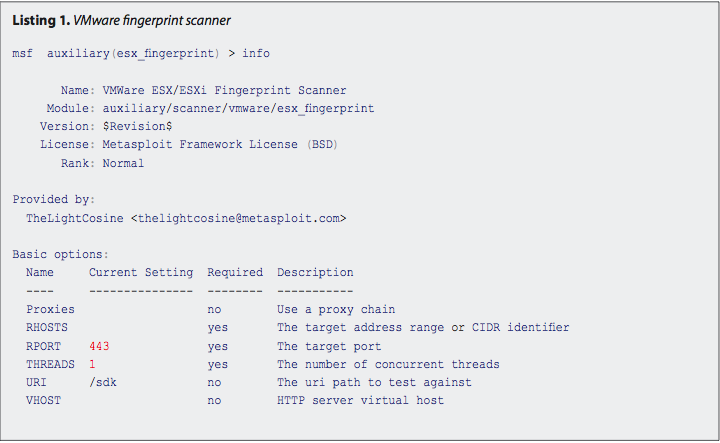The image size is (720, 443).
Task: Click the red THREADS value "1"
Action: [x=92, y=364]
